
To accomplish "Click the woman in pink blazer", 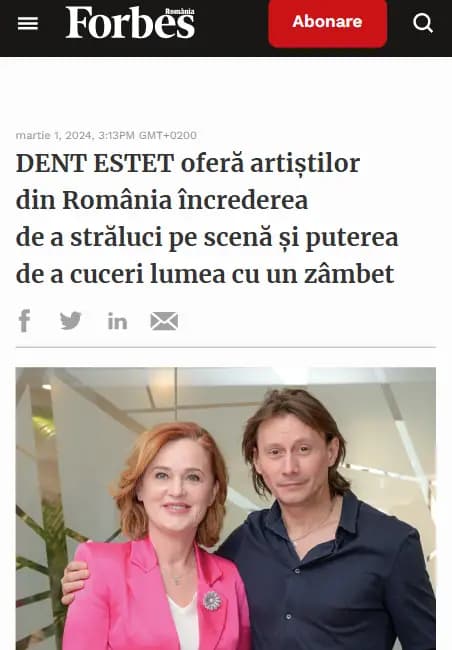I will point(162,539).
